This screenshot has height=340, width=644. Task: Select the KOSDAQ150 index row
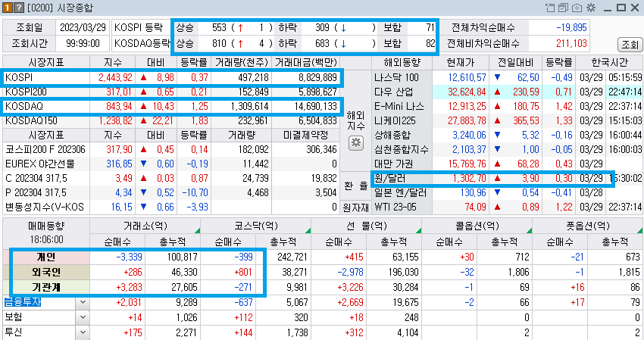click(171, 120)
